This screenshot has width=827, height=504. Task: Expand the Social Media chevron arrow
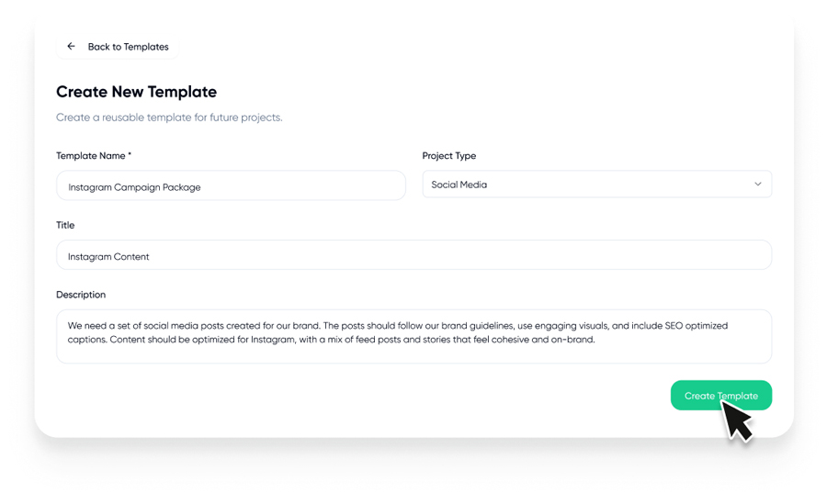click(758, 185)
